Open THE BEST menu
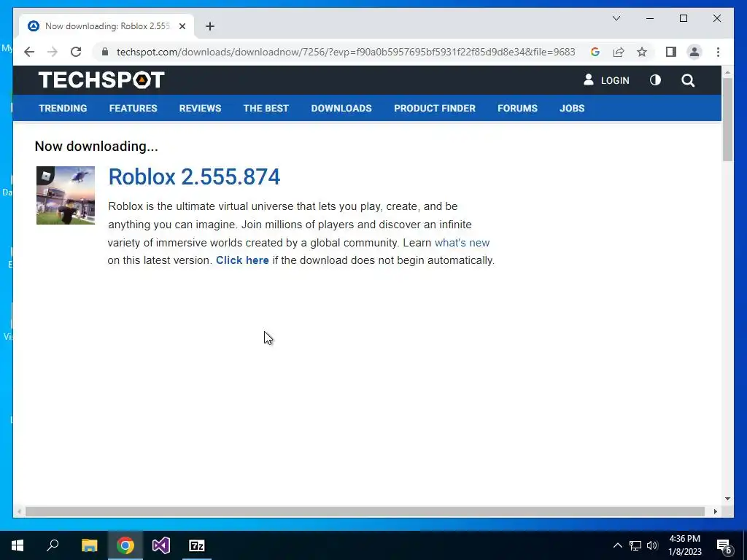Screen dimensions: 747x560 (x=266, y=108)
